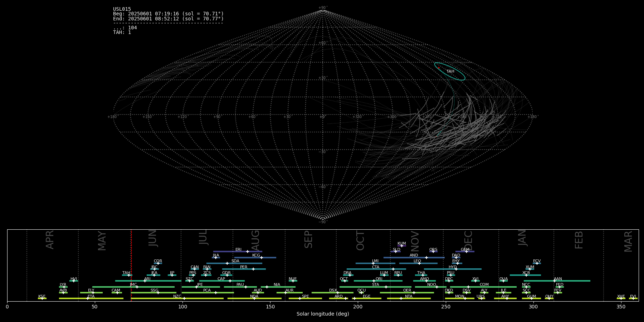Click the USL015 station title text

[x=122, y=9]
